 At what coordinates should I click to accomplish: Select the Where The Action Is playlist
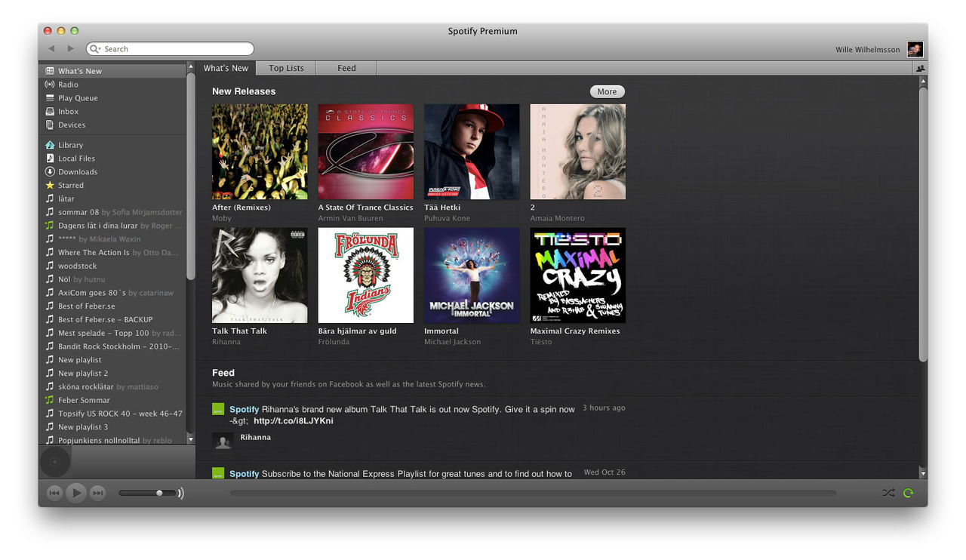coord(112,253)
